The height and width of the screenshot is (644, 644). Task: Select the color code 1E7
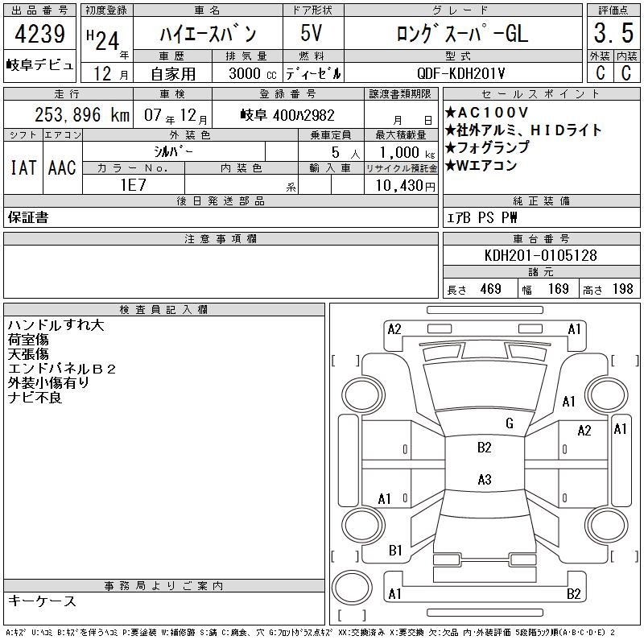pyautogui.click(x=133, y=185)
